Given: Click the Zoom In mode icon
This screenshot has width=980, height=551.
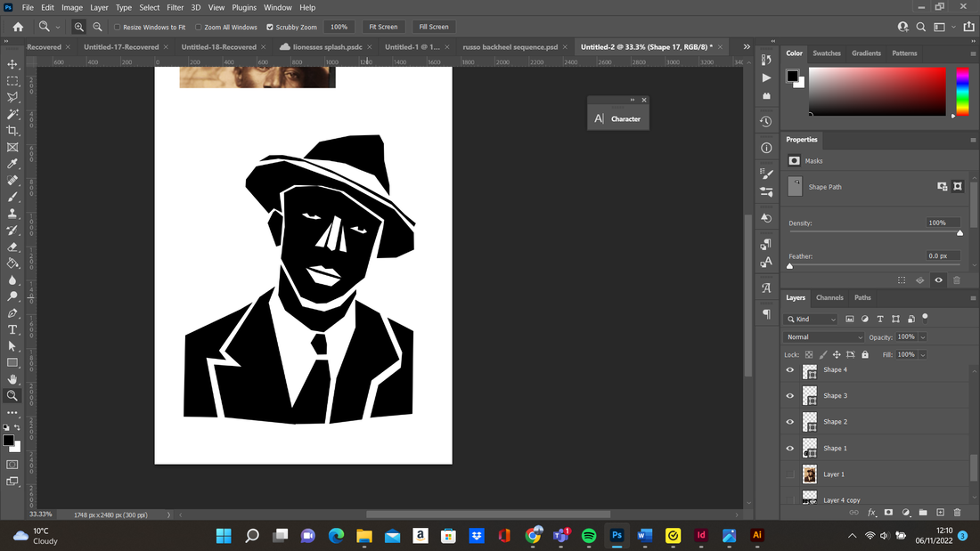Looking at the screenshot, I should (78, 27).
